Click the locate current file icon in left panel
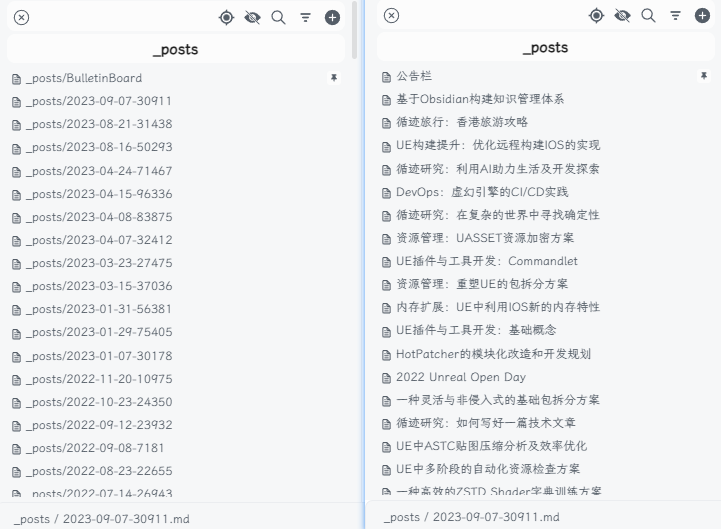This screenshot has height=529, width=721. tap(226, 17)
